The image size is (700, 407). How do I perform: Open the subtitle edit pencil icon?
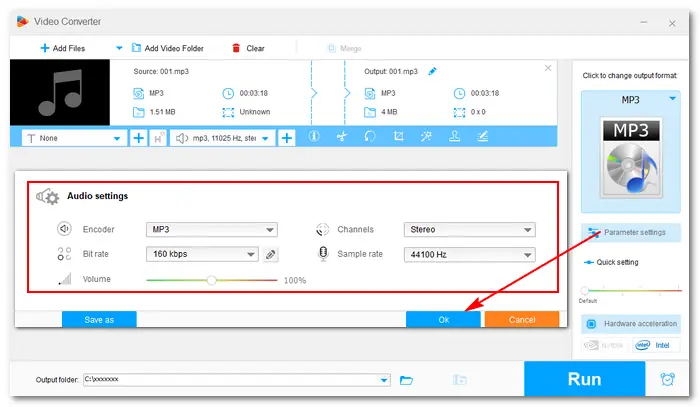[483, 137]
